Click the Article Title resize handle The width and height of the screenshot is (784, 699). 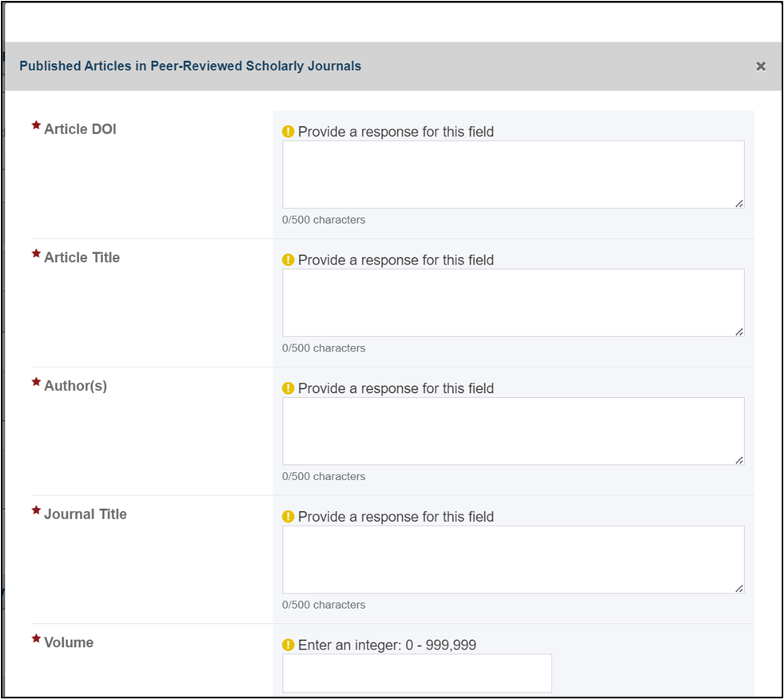739,332
